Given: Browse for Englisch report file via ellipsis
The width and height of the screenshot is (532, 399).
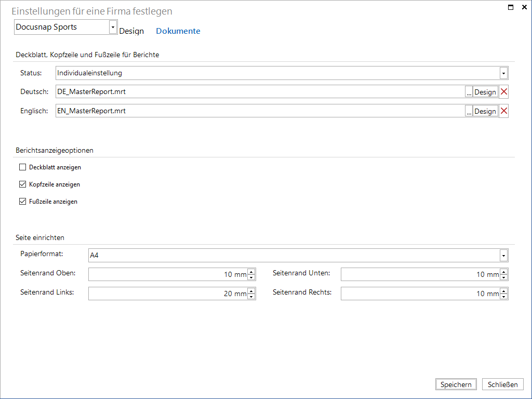Looking at the screenshot, I should [x=469, y=111].
